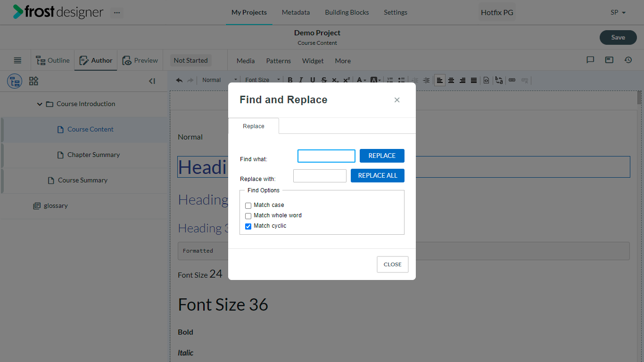Toggle italic formatting
644x362 pixels.
coord(301,80)
